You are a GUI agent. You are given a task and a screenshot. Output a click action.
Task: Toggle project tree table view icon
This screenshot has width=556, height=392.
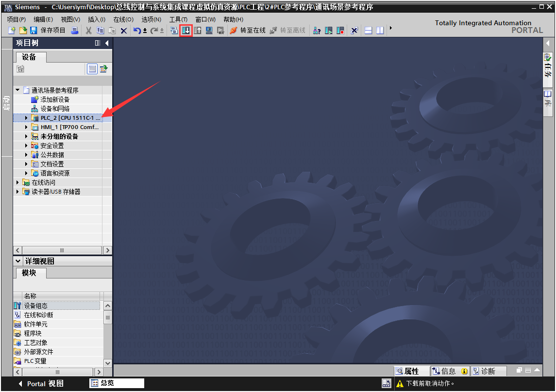(x=92, y=69)
